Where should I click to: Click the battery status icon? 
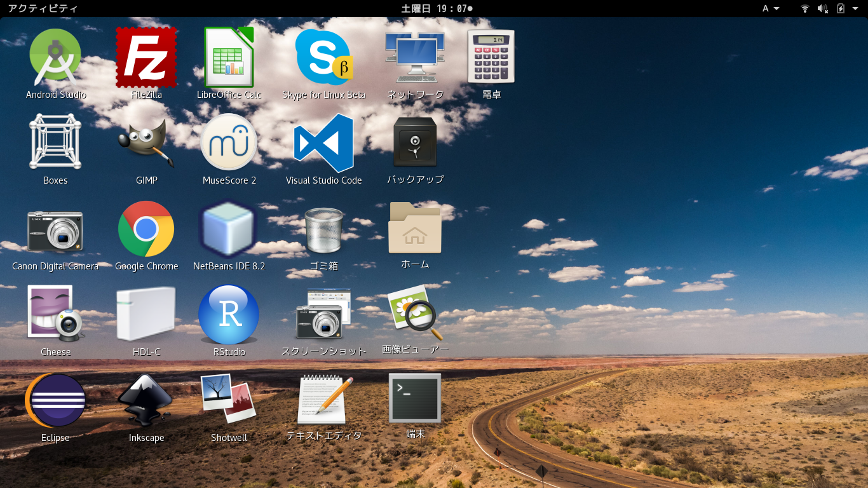click(x=841, y=8)
